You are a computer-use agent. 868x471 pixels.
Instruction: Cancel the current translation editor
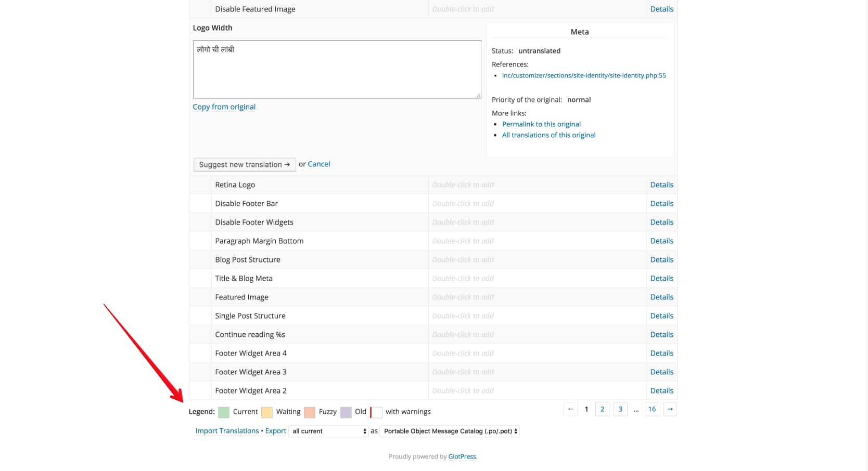[318, 164]
